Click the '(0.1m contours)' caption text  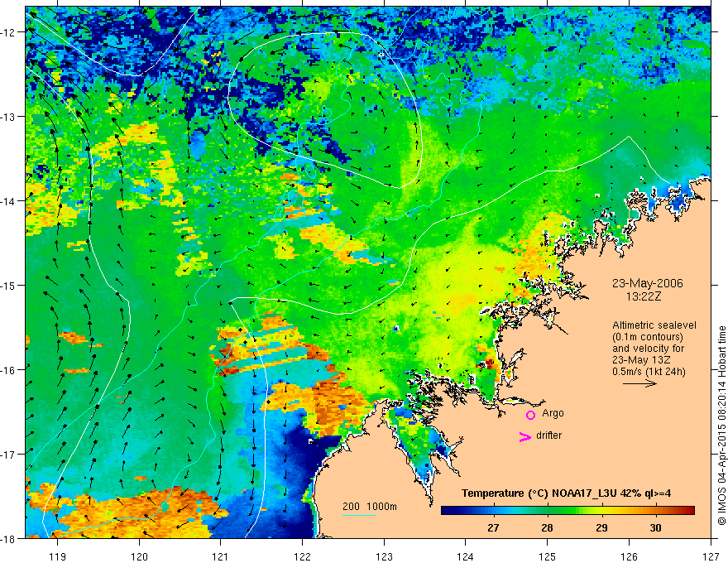click(x=648, y=337)
